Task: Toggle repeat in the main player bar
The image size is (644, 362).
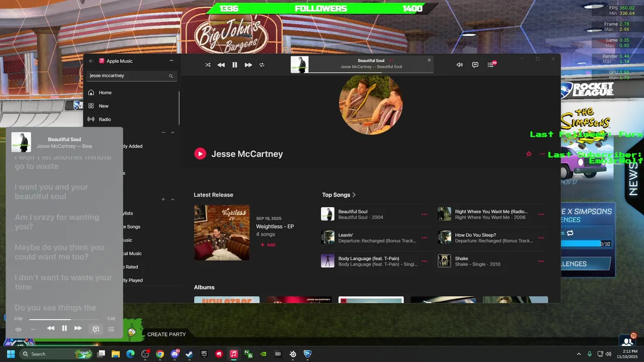Action: [x=262, y=65]
